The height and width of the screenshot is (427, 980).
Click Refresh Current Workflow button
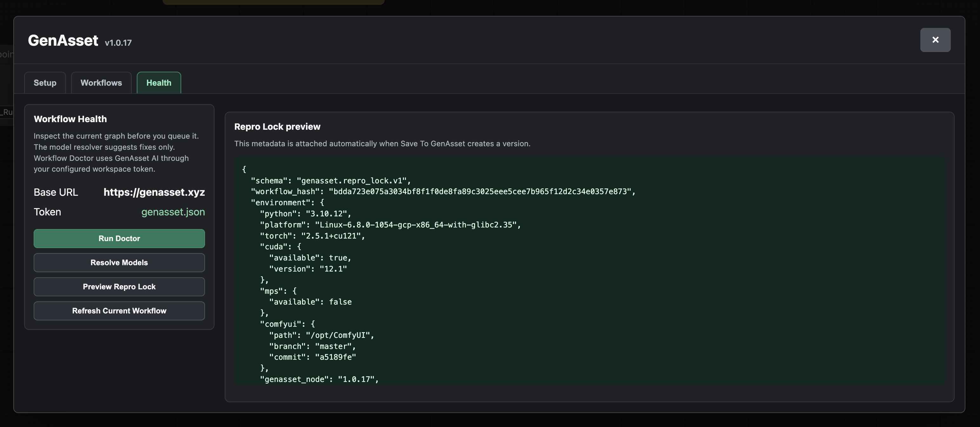pyautogui.click(x=119, y=311)
